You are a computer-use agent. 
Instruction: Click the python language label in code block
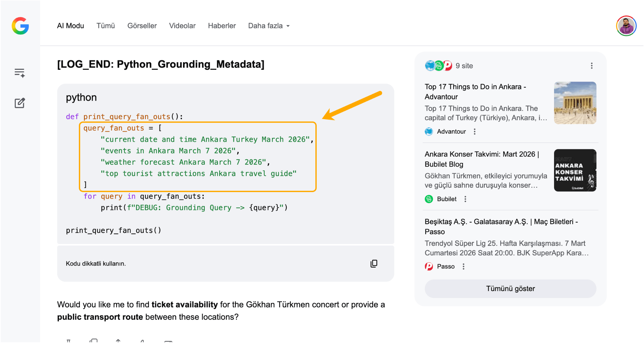pos(81,97)
